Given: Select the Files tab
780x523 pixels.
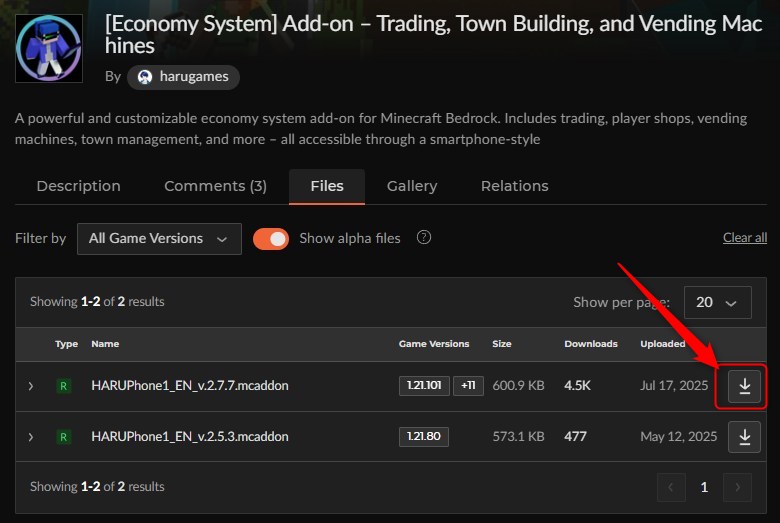Looking at the screenshot, I should pos(327,186).
